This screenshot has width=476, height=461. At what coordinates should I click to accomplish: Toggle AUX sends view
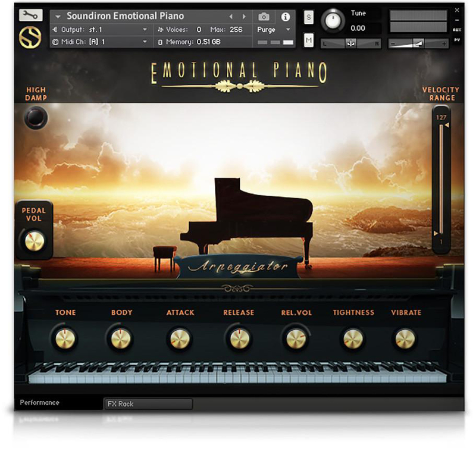[457, 30]
